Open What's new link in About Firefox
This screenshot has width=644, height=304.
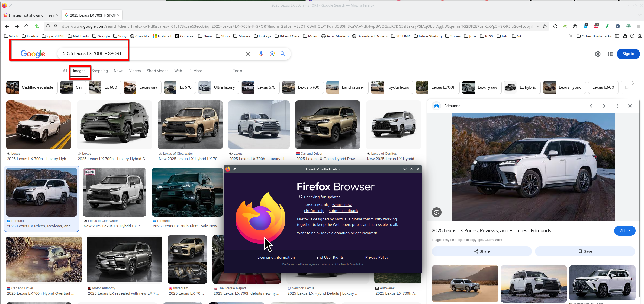click(x=342, y=205)
